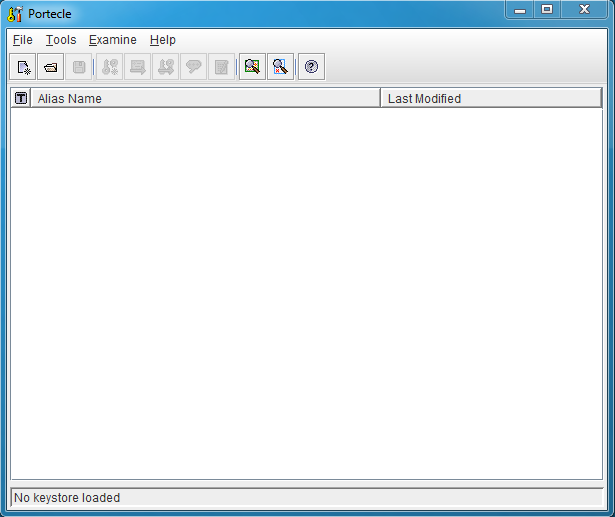
Task: Open the Examine Certificate tool
Action: (253, 67)
